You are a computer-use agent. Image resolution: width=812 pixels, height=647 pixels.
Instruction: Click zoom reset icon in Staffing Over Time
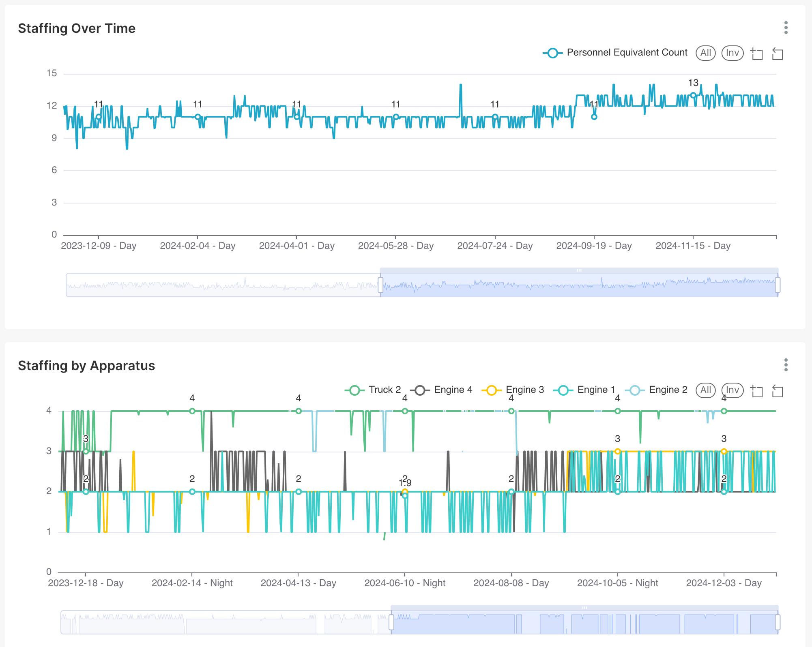pos(777,54)
